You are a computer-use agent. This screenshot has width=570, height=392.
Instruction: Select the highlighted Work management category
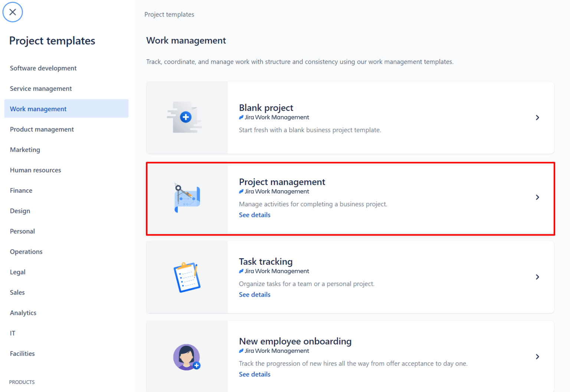click(x=38, y=108)
